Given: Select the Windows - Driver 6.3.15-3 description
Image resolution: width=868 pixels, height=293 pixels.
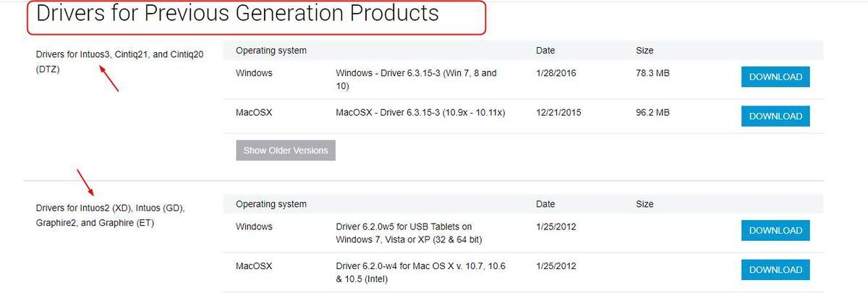Looking at the screenshot, I should (x=417, y=80).
